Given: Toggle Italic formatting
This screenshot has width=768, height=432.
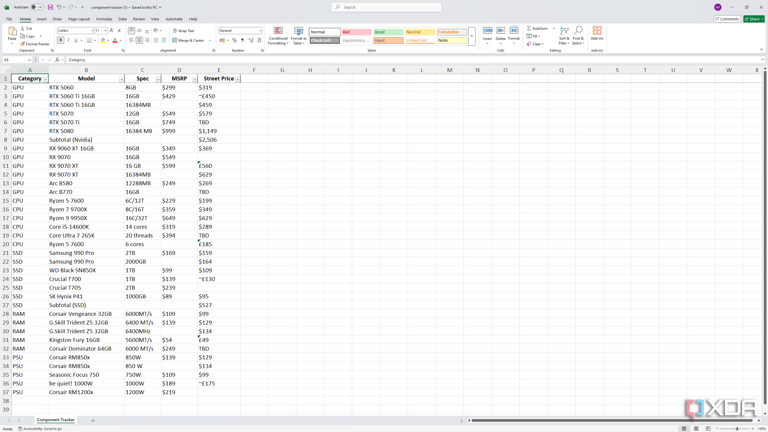Looking at the screenshot, I should tap(68, 40).
